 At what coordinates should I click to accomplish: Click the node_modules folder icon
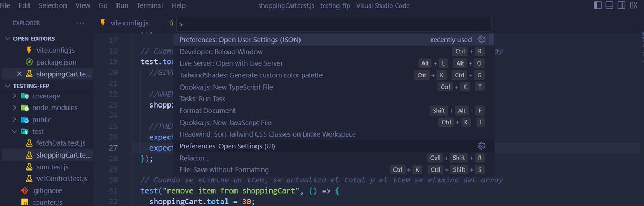coord(25,108)
